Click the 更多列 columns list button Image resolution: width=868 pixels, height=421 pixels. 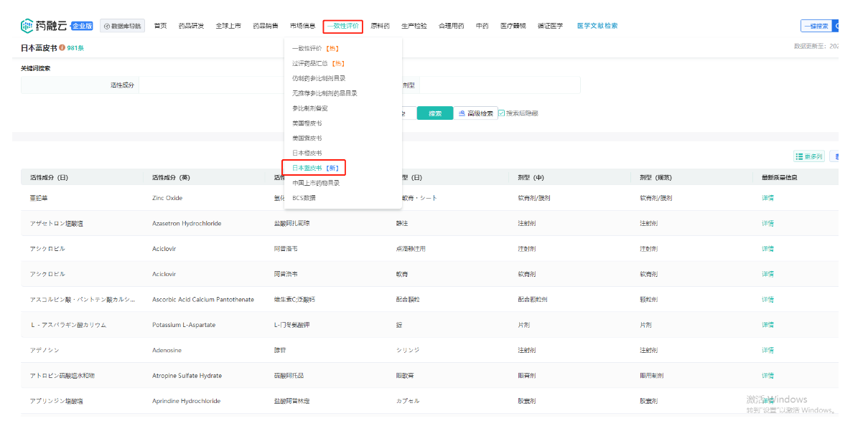coord(808,156)
